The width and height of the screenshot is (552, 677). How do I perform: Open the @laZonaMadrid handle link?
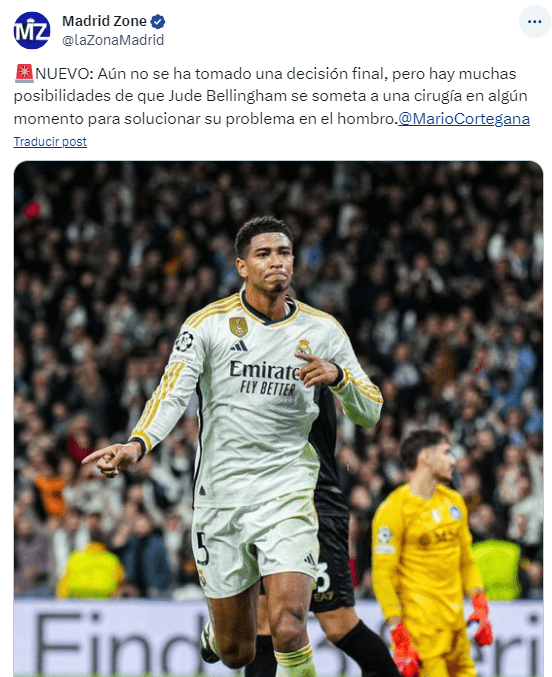coord(113,40)
